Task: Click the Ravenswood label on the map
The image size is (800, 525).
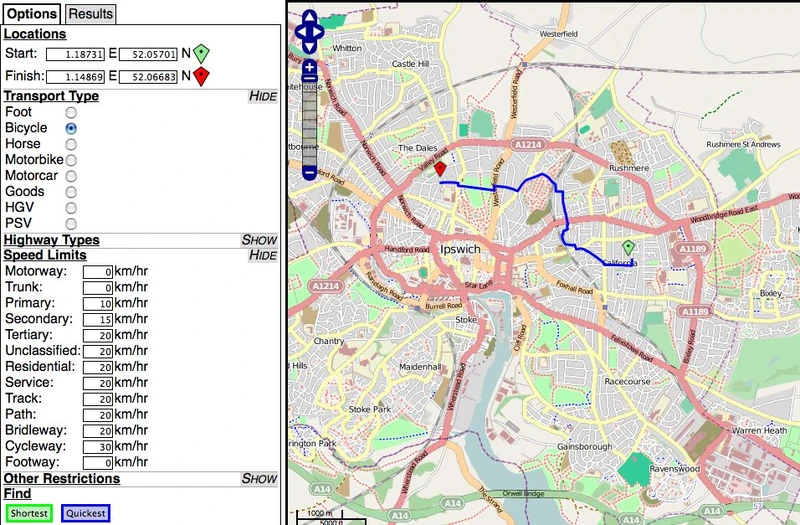Action: tap(674, 468)
